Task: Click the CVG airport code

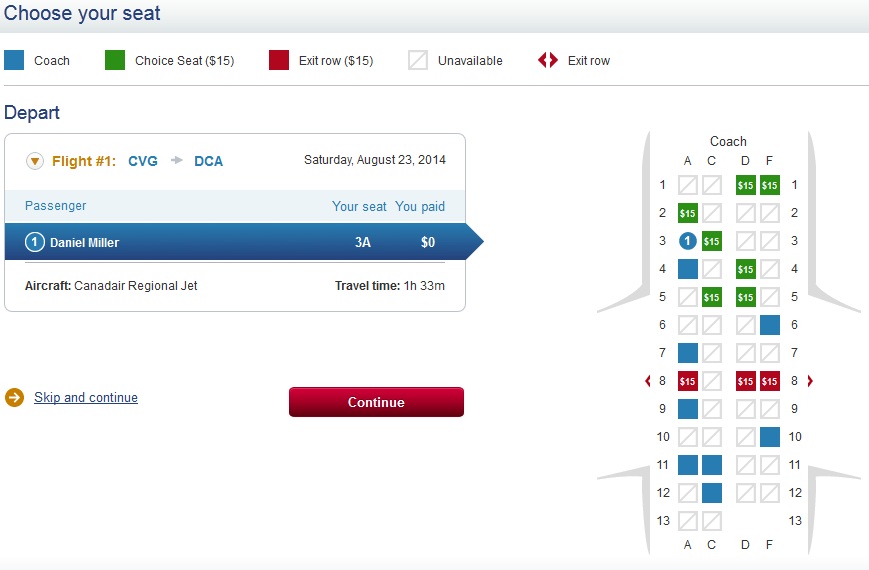Action: pyautogui.click(x=143, y=161)
